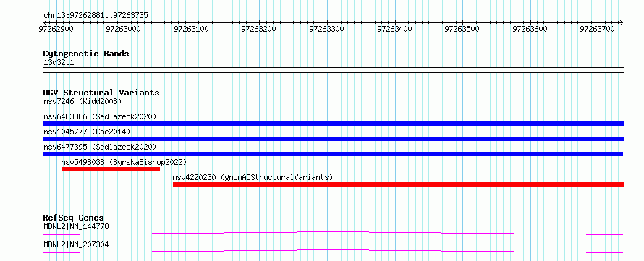
Task: Click ruler position 97263700
Action: pos(598,29)
